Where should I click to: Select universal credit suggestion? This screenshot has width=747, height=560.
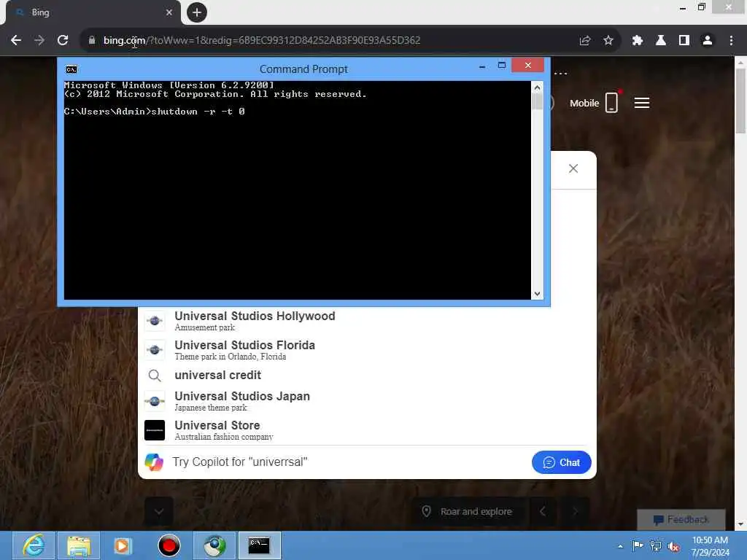pos(367,376)
